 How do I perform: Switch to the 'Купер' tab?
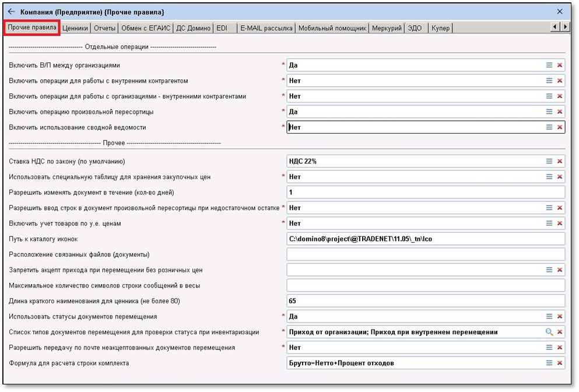click(441, 28)
